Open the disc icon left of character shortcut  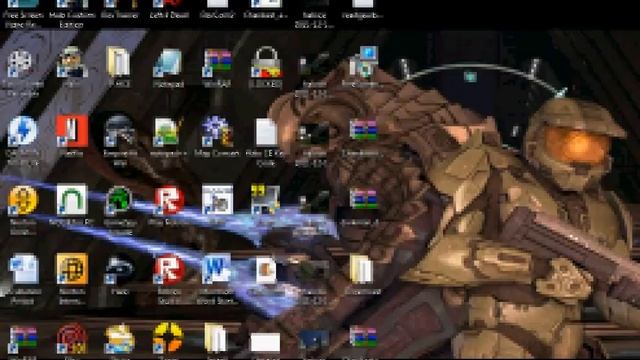(20, 63)
